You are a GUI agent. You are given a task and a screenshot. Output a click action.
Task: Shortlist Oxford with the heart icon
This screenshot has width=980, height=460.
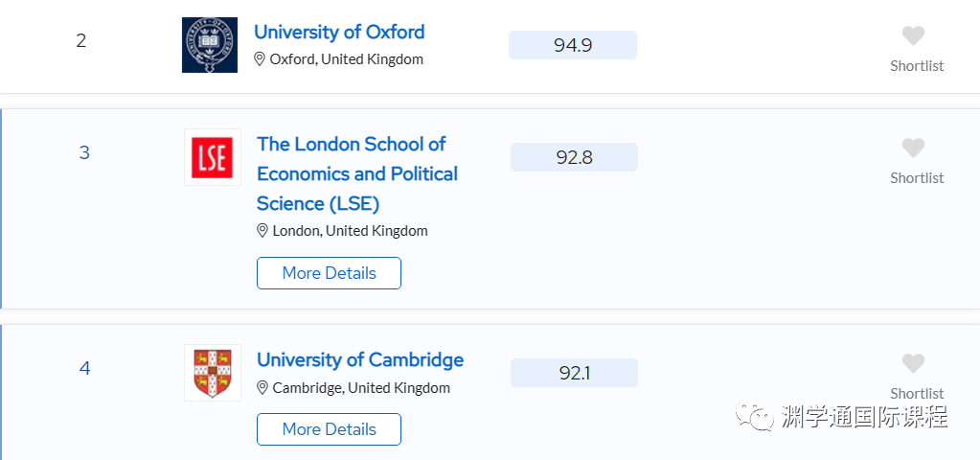click(913, 35)
